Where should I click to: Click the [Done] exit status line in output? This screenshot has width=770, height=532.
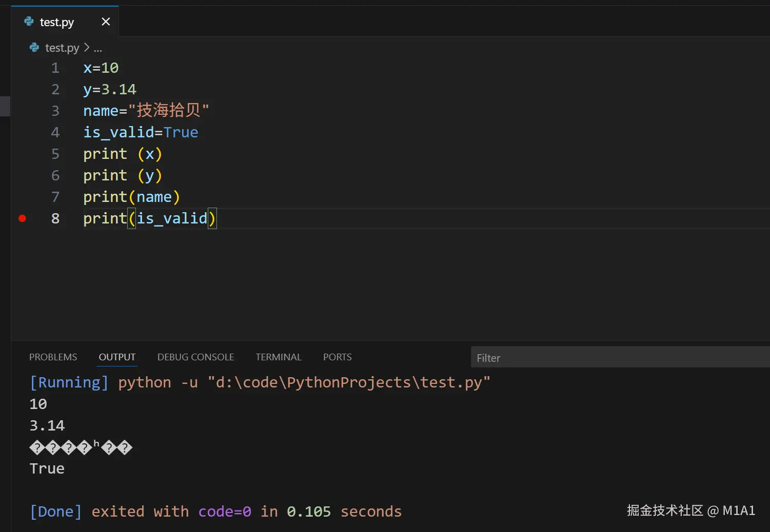(x=215, y=511)
